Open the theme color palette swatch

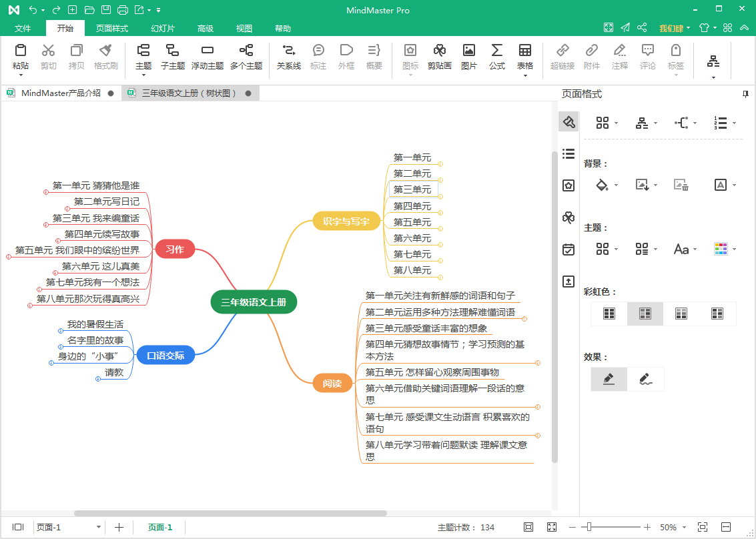click(721, 249)
